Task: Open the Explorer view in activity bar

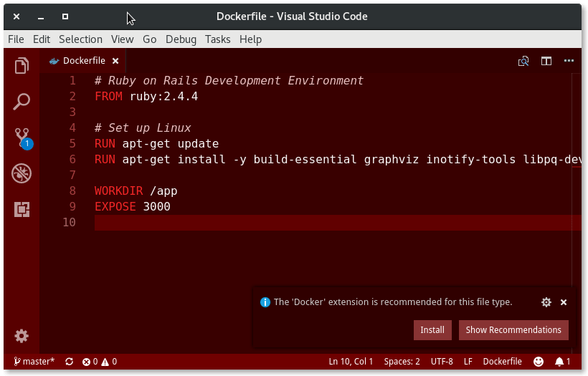Action: click(22, 66)
